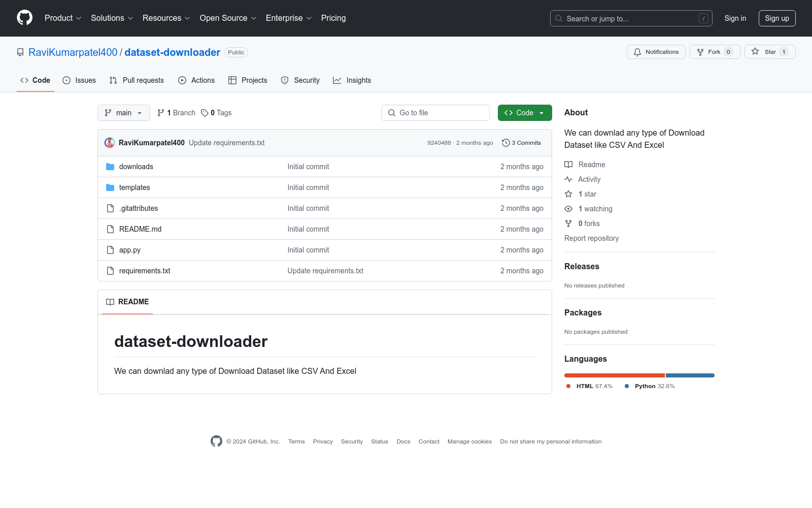The width and height of the screenshot is (812, 508).
Task: Open commit hash 9240488
Action: [439, 143]
